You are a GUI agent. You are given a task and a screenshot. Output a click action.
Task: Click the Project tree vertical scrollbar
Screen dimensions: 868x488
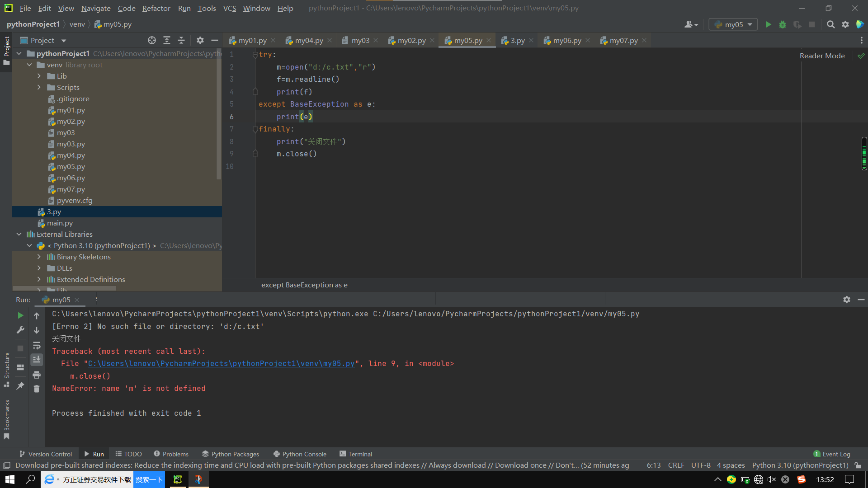pyautogui.click(x=219, y=113)
